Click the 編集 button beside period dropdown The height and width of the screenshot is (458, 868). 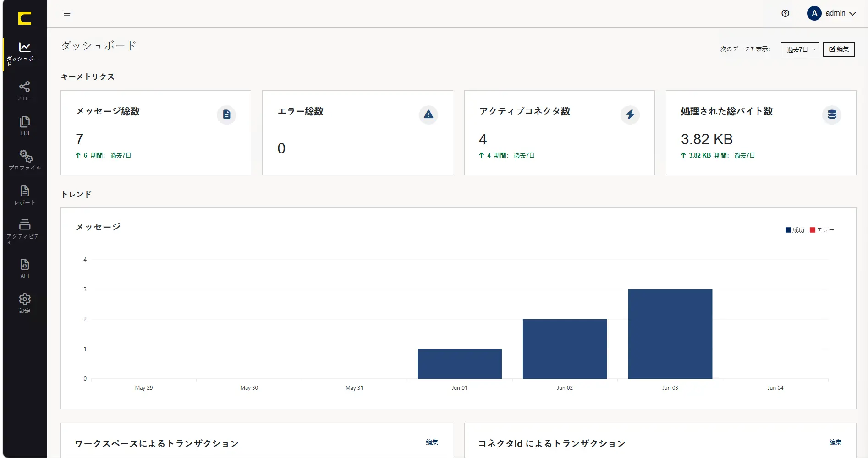pyautogui.click(x=839, y=49)
